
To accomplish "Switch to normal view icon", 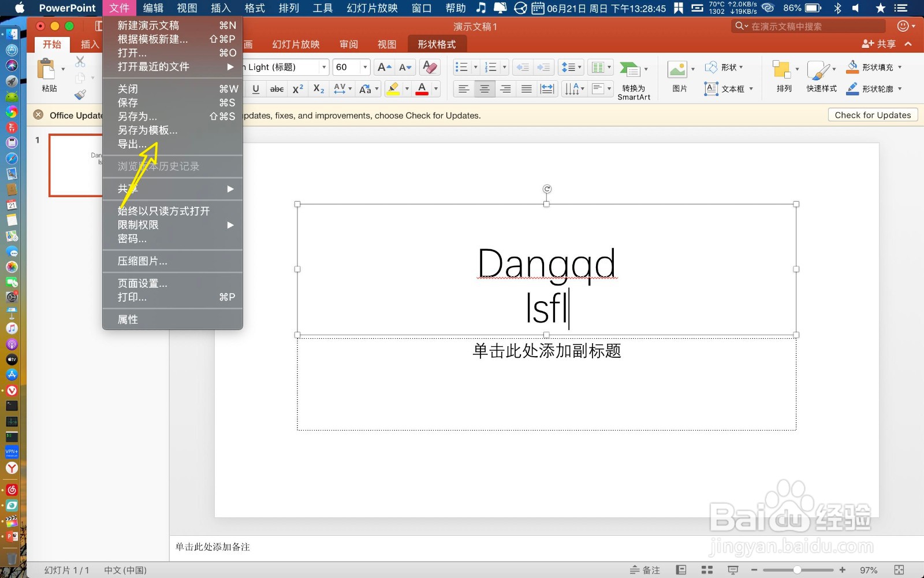I will pyautogui.click(x=681, y=570).
